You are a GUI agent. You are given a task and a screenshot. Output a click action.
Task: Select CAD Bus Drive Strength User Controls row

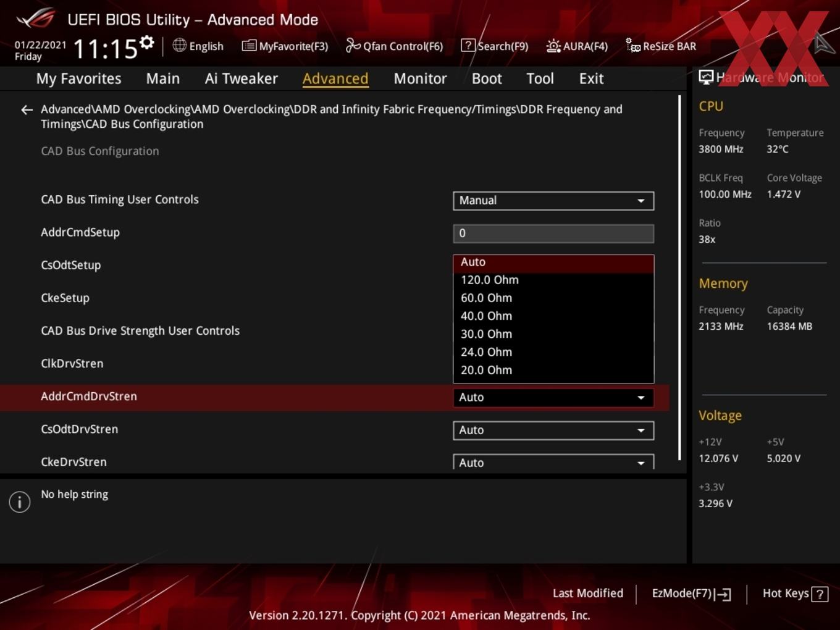(x=334, y=330)
